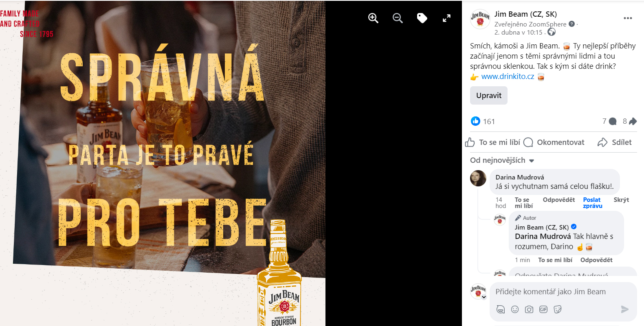Show ZoomSphere publishing info question icon

click(x=571, y=24)
